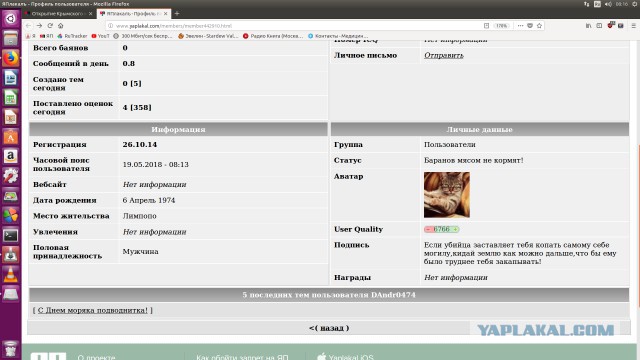Open sound volume indicator
The image size is (640, 360).
[x=608, y=4]
